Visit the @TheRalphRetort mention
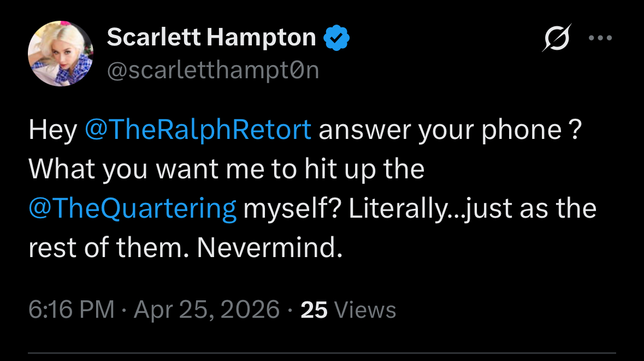This screenshot has height=361, width=644. point(198,130)
